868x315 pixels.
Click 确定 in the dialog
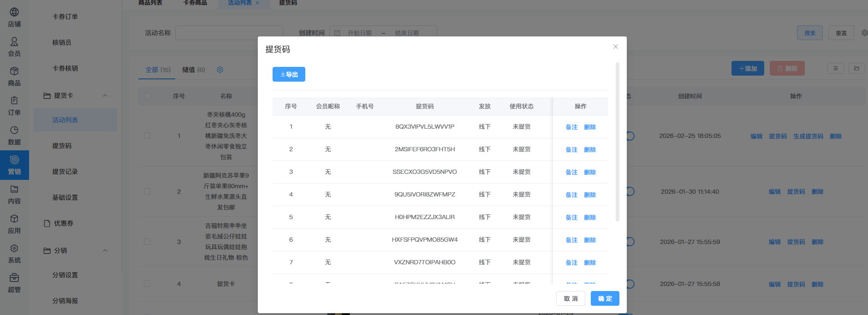pyautogui.click(x=605, y=298)
